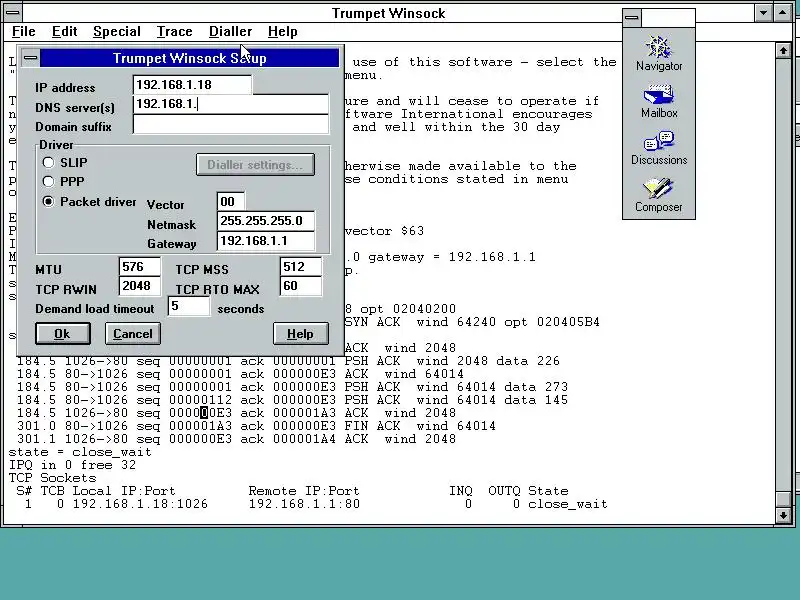The height and width of the screenshot is (600, 800).
Task: Open the Navigator icon in the floating palette
Action: coord(659,53)
